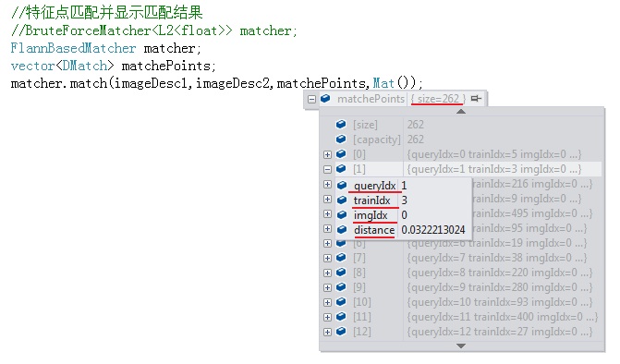Expand the row showing trainIdx=495
Viewport: 620px width, 364px height.
327,213
